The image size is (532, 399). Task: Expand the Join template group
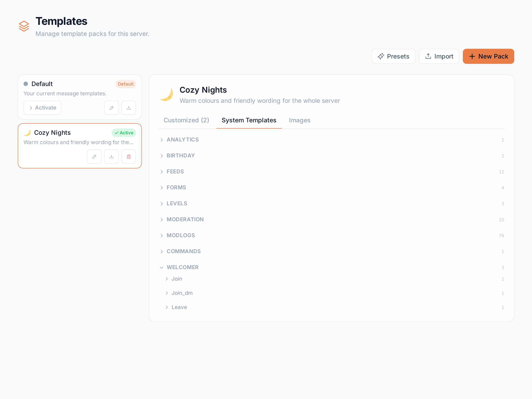(x=334, y=279)
